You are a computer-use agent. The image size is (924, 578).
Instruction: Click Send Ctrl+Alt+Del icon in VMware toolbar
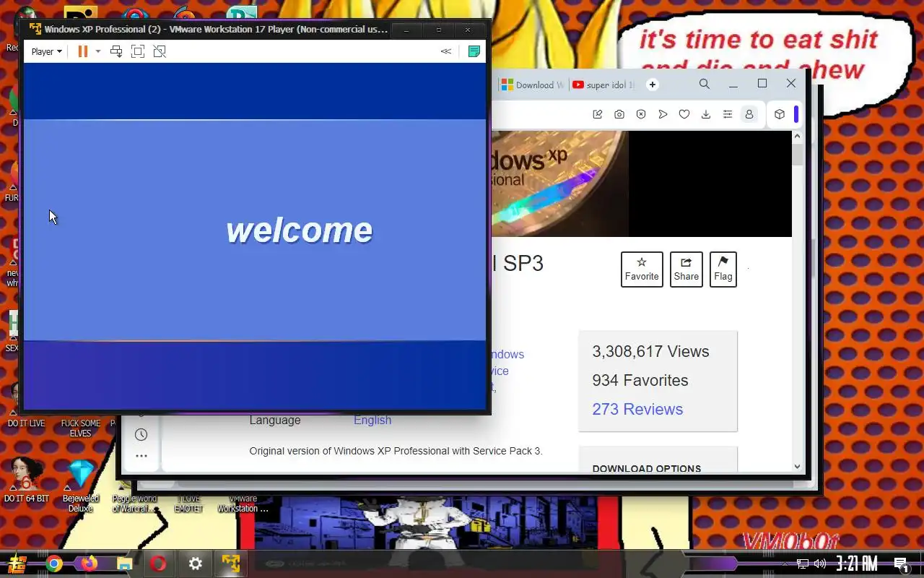(116, 51)
